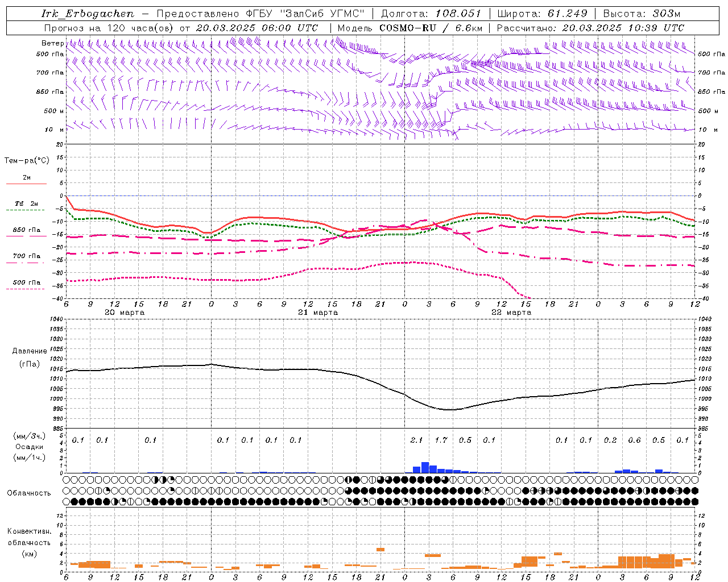Click the '22 марта' date label
This screenshot has width=728, height=582.
point(511,313)
